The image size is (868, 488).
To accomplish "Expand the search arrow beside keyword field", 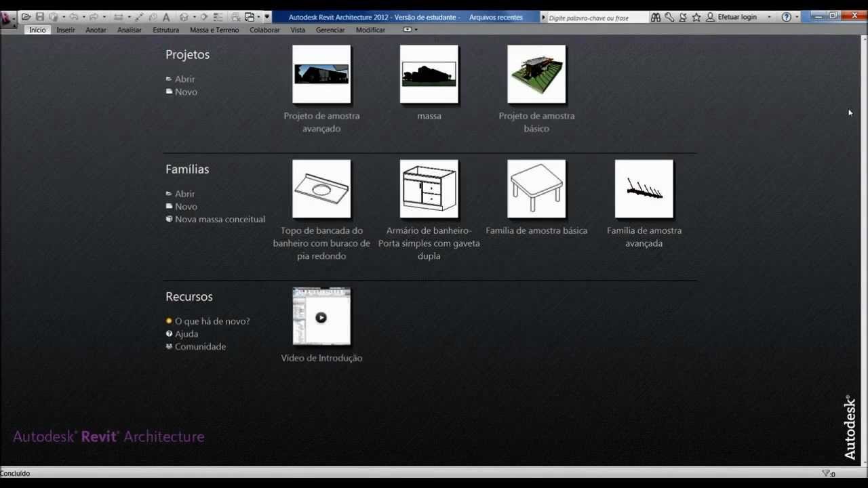I will pos(543,18).
